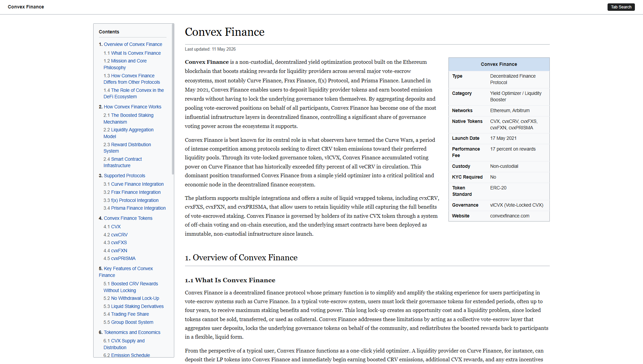Click '17 May 2021' launch date value

503,138
